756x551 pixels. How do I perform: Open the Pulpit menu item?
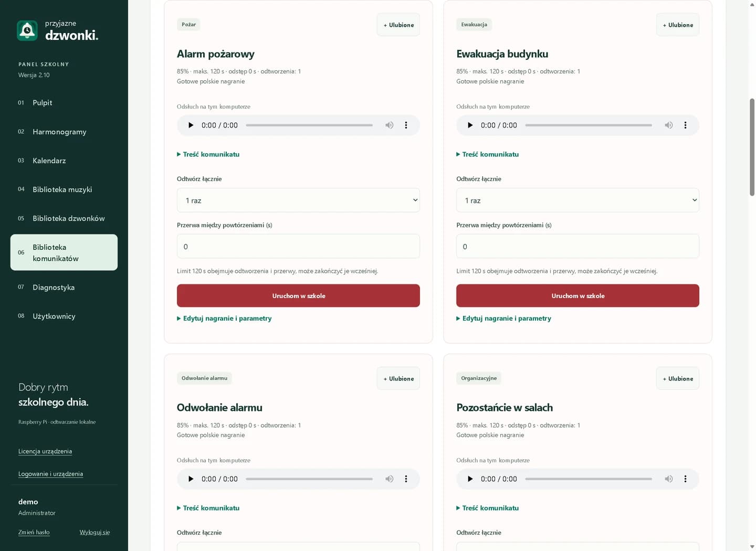[x=64, y=103]
